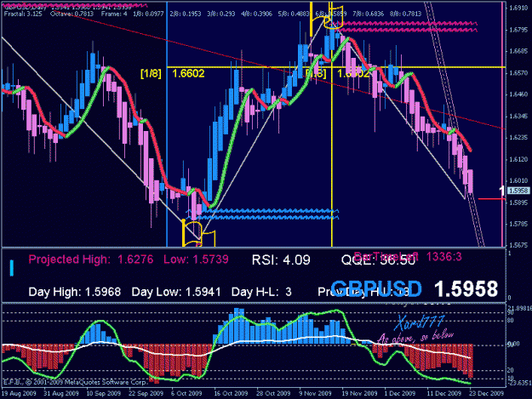Image resolution: width=532 pixels, height=399 pixels.
Task: Click the 1.6235 price axis label
Action: 518,137
